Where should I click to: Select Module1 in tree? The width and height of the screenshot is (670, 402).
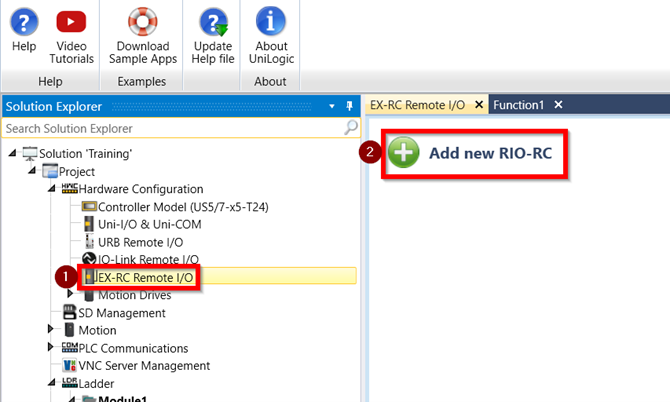(123, 399)
